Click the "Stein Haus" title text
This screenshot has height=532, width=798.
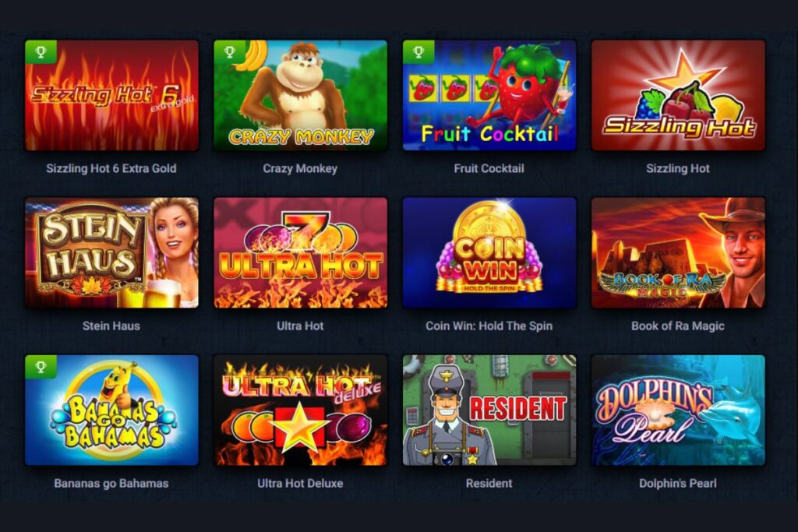tap(111, 326)
